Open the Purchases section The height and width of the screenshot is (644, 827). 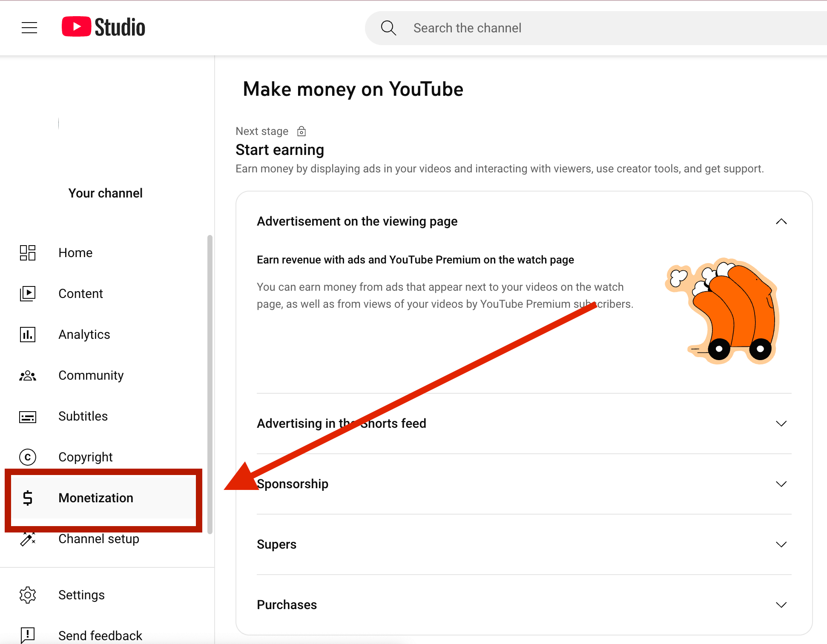781,605
